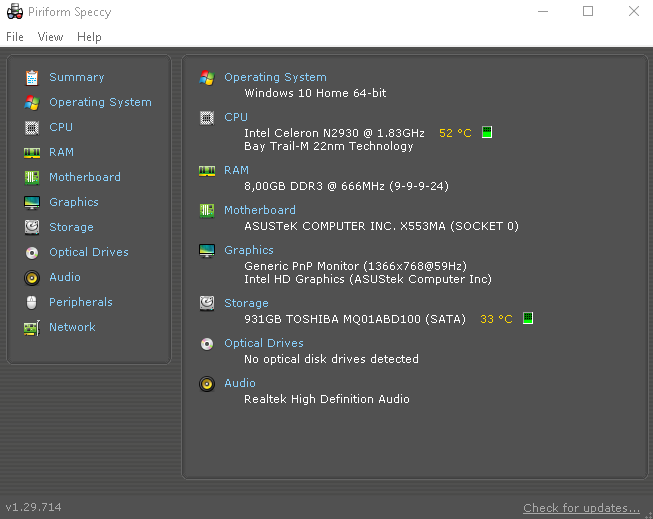The image size is (653, 519).
Task: Click the Audio speaker icon in sidebar
Action: 32,278
